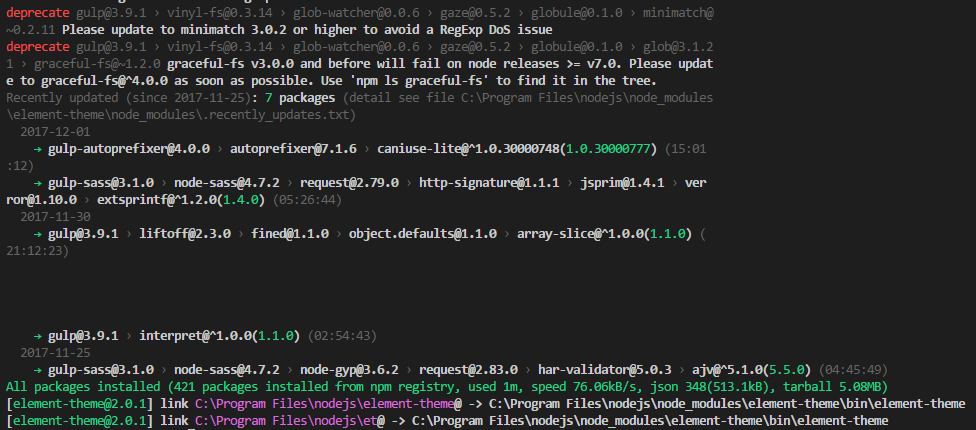Screen dimensions: 976x430
Task: Click the 'All packages installed' message
Action: pyautogui.click(x=83, y=387)
